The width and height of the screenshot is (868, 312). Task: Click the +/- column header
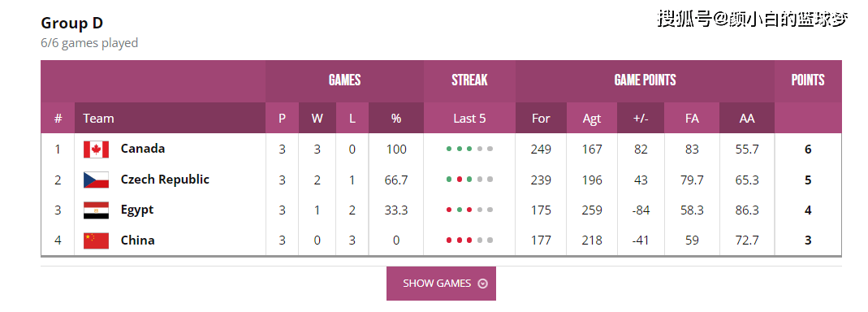tap(641, 118)
